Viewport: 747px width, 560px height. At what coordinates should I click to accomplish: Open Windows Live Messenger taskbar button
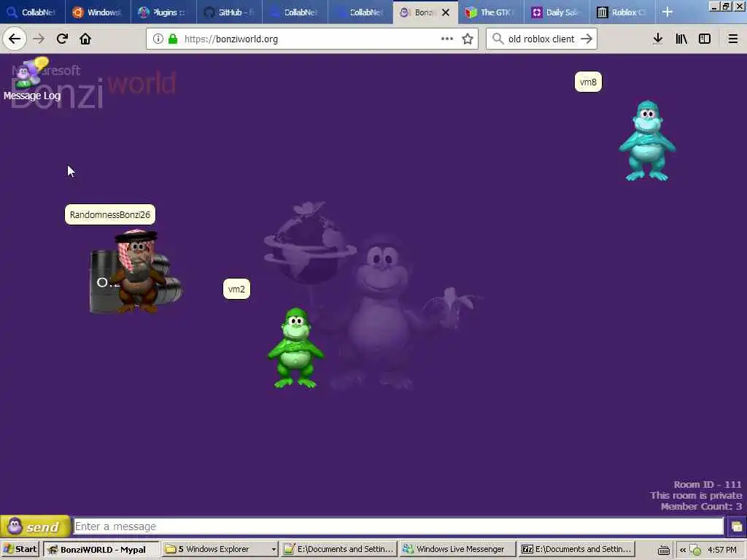point(458,549)
